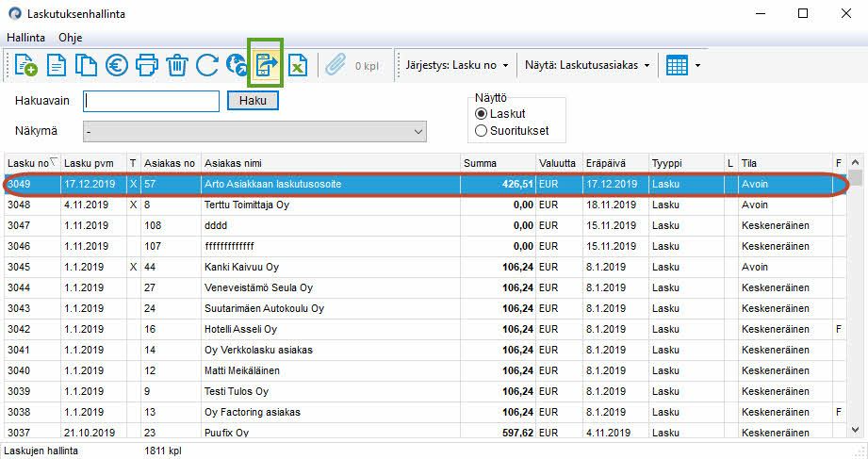The image size is (868, 459).
Task: Open the selected invoice document icon
Action: pyautogui.click(x=57, y=65)
